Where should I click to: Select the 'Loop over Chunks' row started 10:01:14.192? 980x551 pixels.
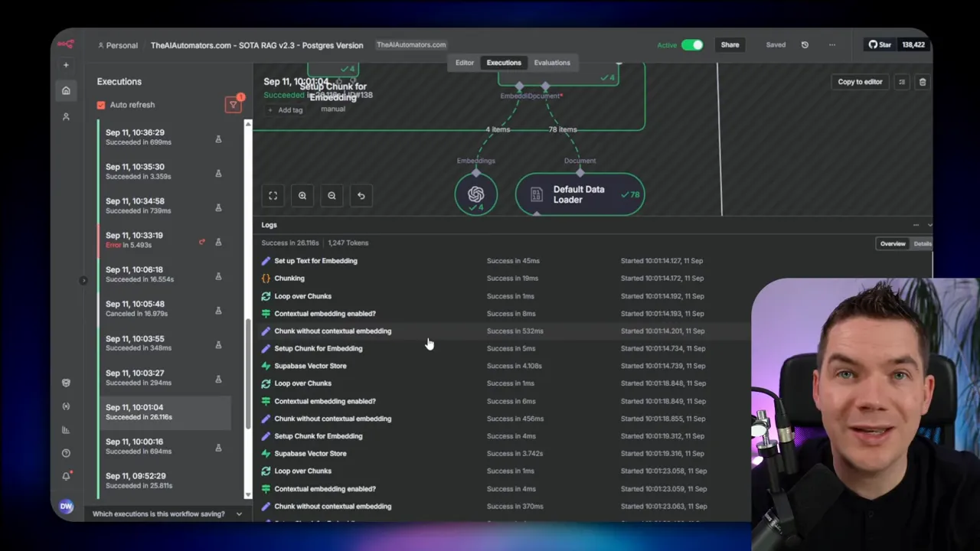point(503,296)
